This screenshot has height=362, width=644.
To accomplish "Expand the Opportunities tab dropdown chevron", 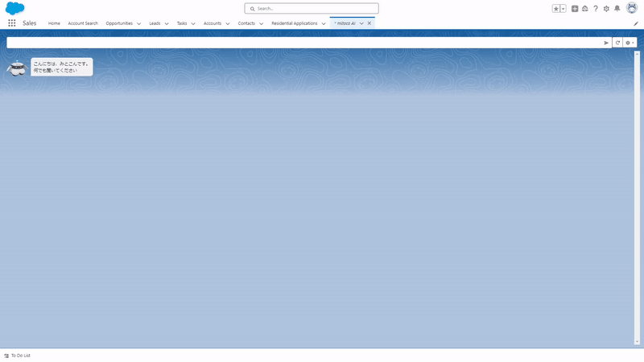I will [138, 24].
